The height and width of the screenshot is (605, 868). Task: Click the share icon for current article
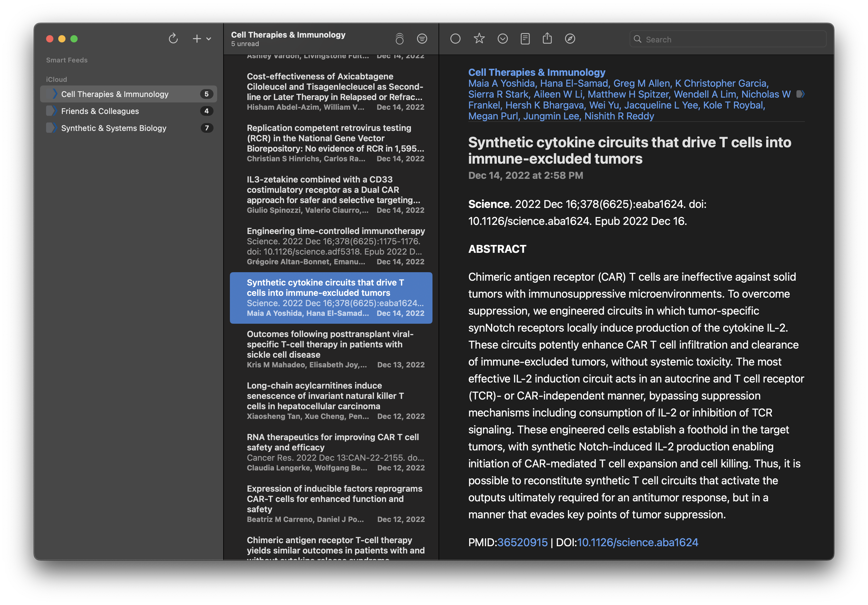(x=547, y=39)
